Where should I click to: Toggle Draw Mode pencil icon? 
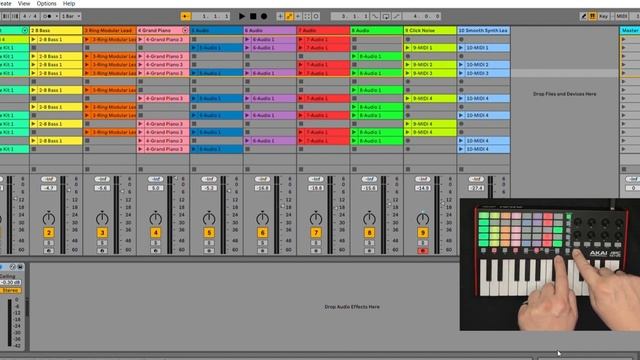point(584,16)
